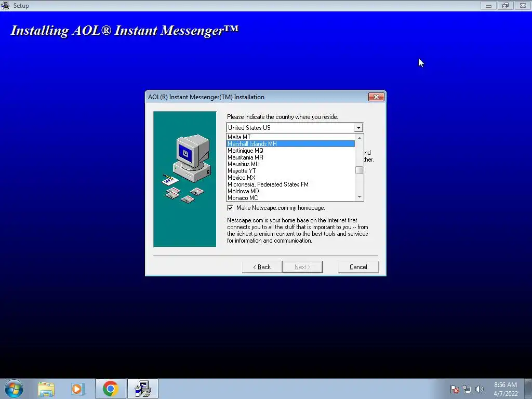Screen dimensions: 532x399
Task: Open network status icon in tray
Action: click(467, 389)
